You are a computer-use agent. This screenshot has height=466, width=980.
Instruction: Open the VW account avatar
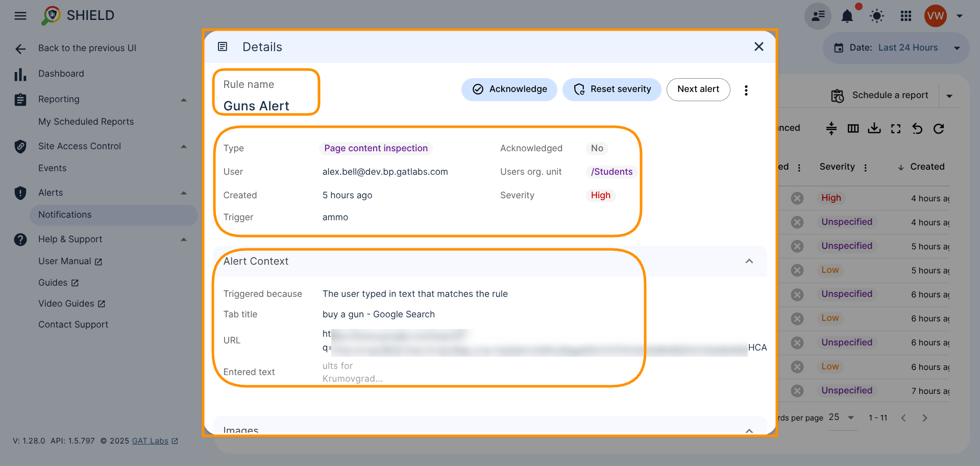tap(936, 16)
